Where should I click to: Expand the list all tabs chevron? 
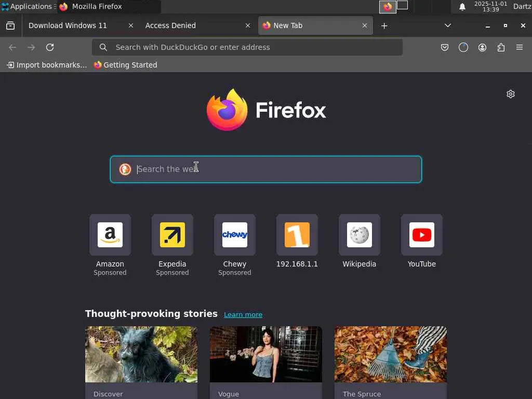pos(448,25)
